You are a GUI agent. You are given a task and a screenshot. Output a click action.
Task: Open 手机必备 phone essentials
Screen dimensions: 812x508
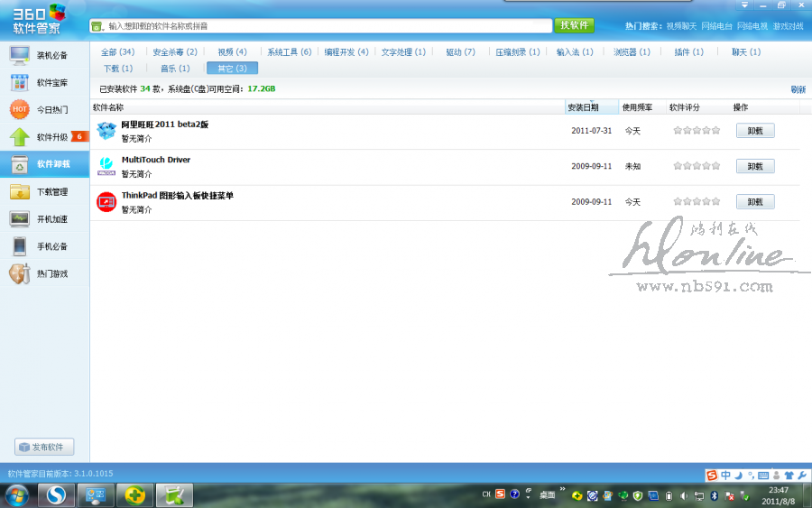pos(45,246)
